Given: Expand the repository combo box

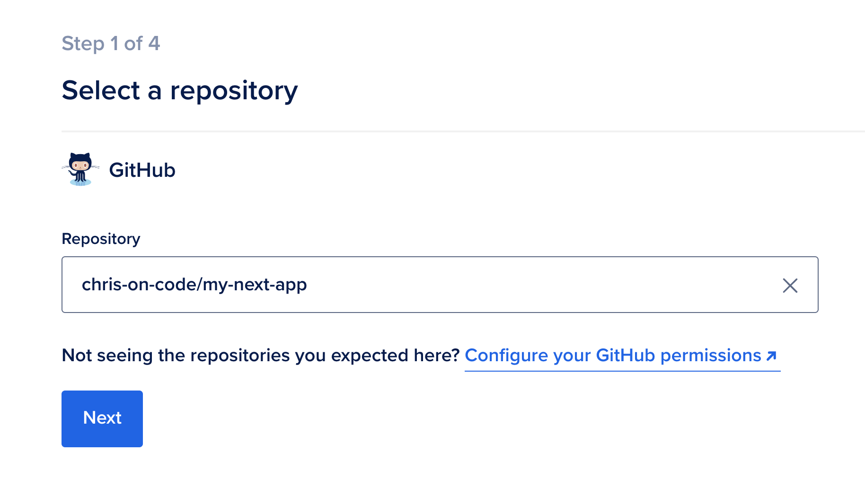Looking at the screenshot, I should coord(440,285).
